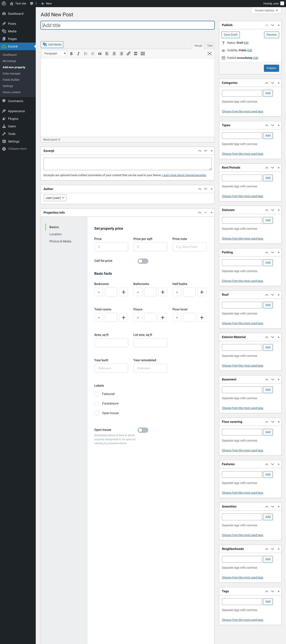Enable distraction-free writing mode

click(x=209, y=54)
